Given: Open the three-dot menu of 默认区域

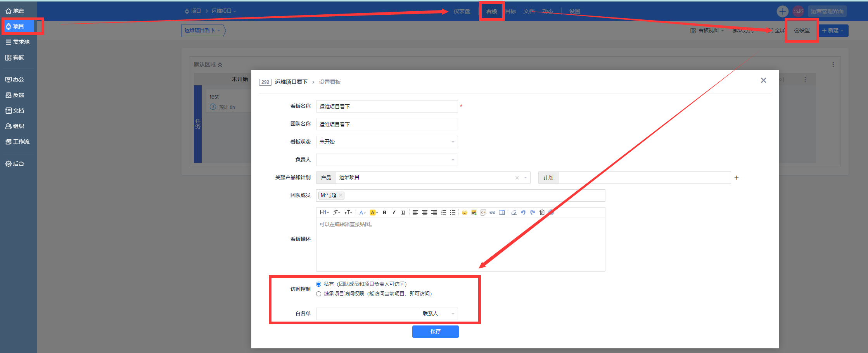Looking at the screenshot, I should 833,64.
